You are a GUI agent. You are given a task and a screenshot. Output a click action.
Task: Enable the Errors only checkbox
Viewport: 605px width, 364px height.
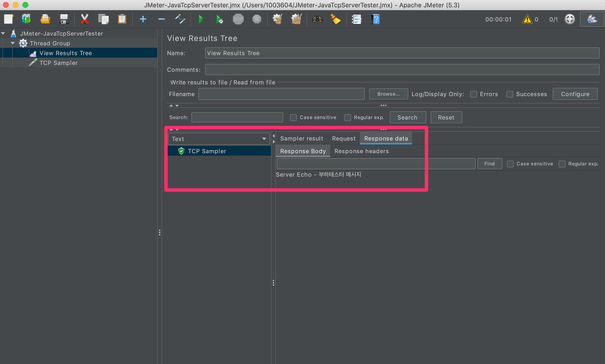473,94
